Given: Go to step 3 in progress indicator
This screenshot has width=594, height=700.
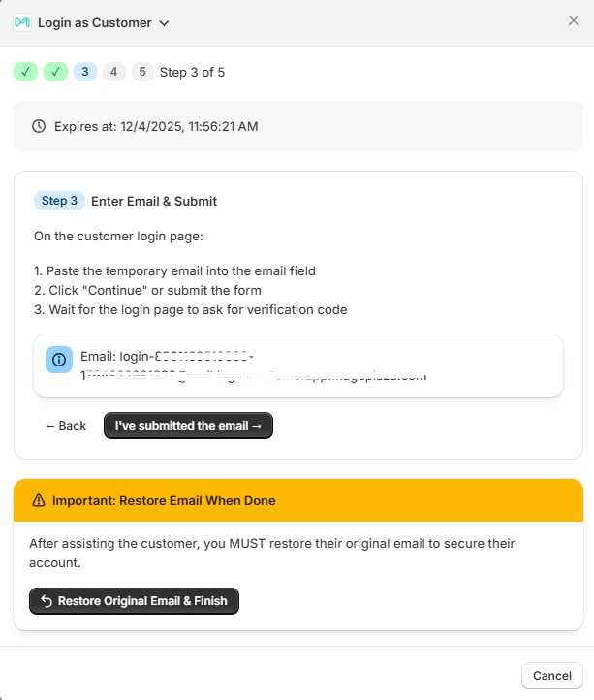Looking at the screenshot, I should pyautogui.click(x=85, y=72).
